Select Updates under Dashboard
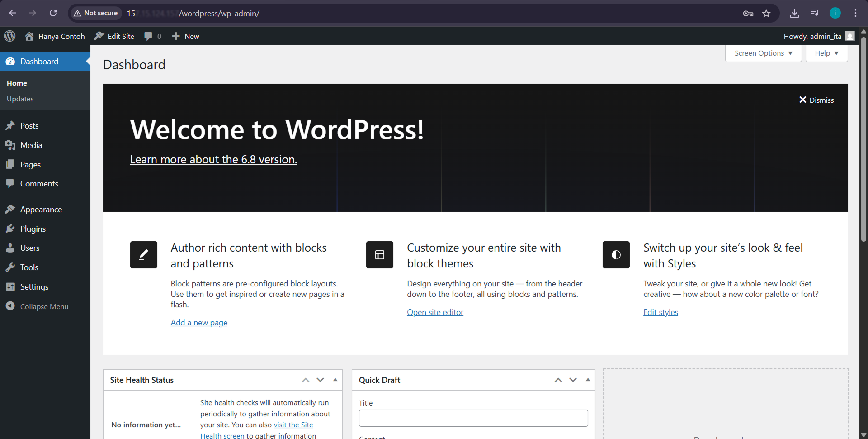Image resolution: width=868 pixels, height=439 pixels. click(20, 99)
